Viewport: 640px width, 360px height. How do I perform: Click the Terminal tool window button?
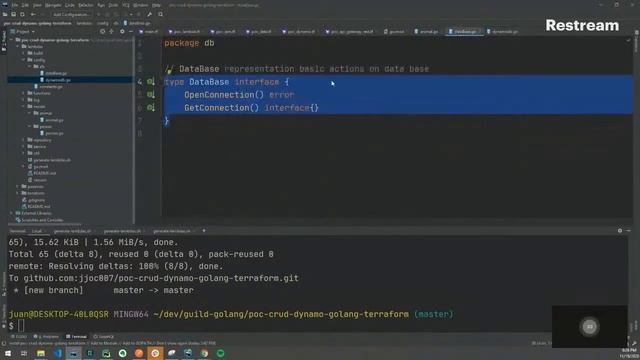point(76,337)
